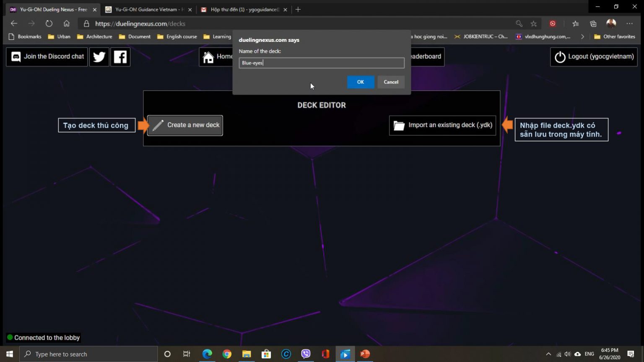Toggle the favorites bar list icon

pyautogui.click(x=576, y=23)
